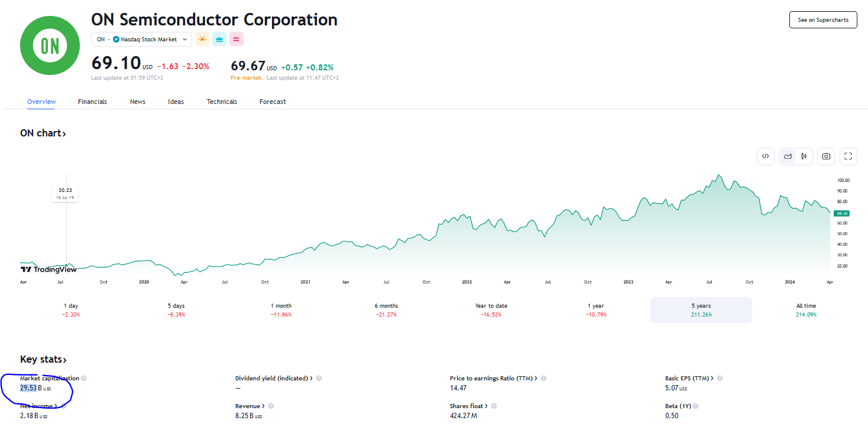
Task: Select the 1 day range
Action: [71, 310]
